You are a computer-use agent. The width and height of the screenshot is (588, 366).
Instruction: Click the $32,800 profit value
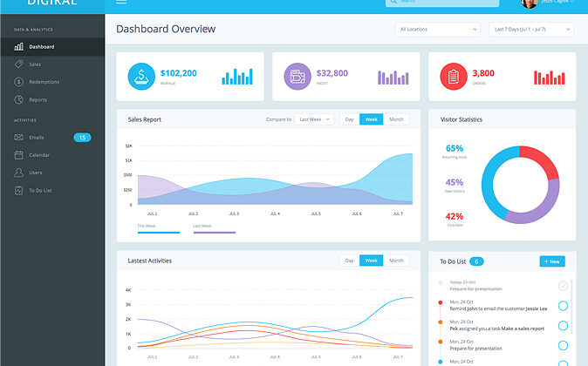pos(332,73)
